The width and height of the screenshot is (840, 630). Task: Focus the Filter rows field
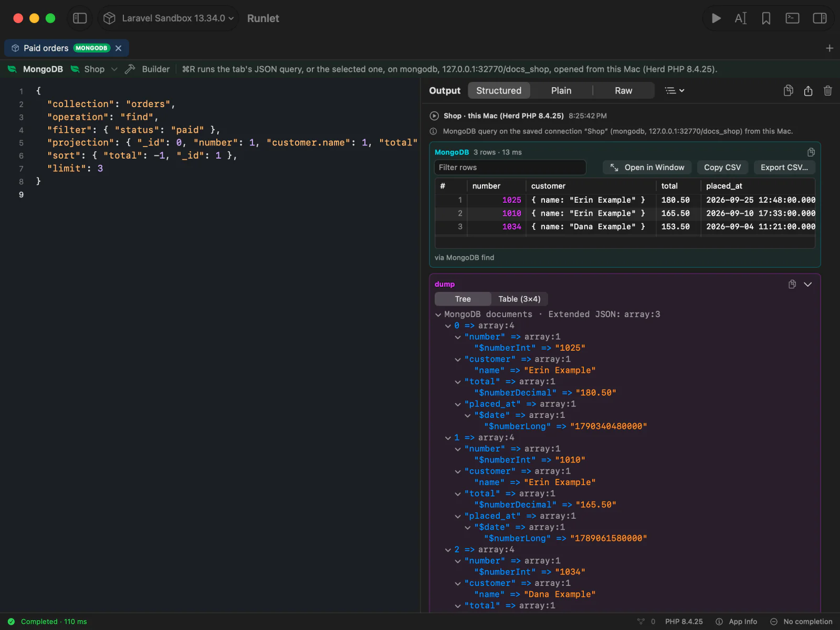pos(510,167)
